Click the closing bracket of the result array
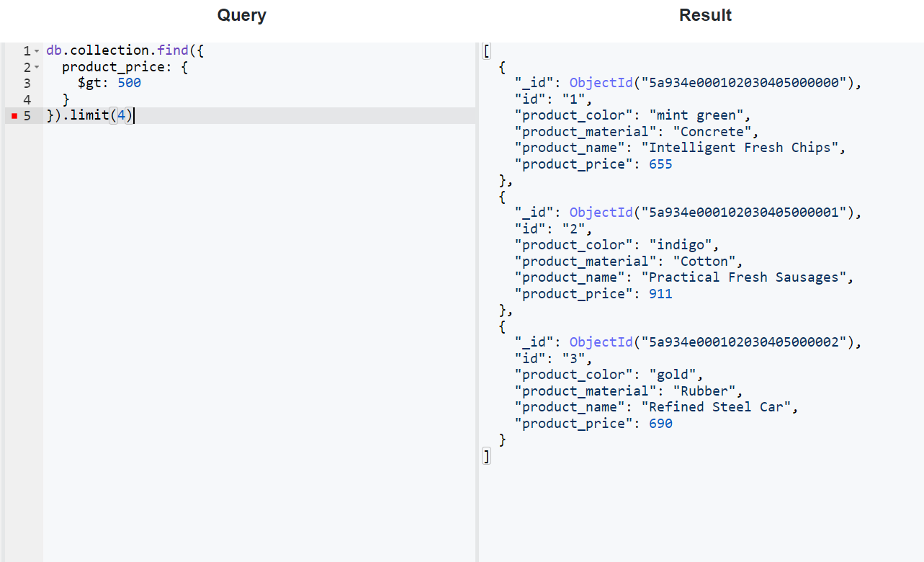Viewport: 924px width, 562px height. click(486, 456)
